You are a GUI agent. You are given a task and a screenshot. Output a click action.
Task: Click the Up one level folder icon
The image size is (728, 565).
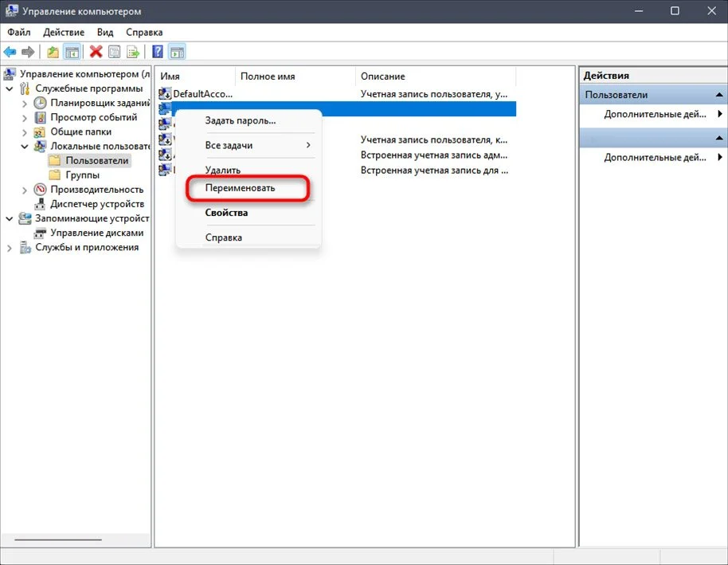tap(53, 52)
